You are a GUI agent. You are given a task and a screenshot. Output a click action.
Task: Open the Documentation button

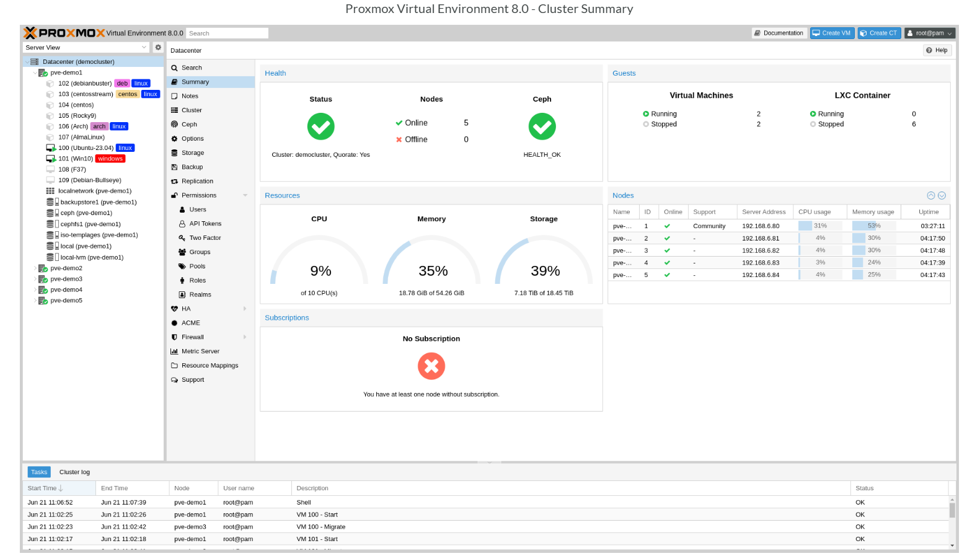click(779, 33)
